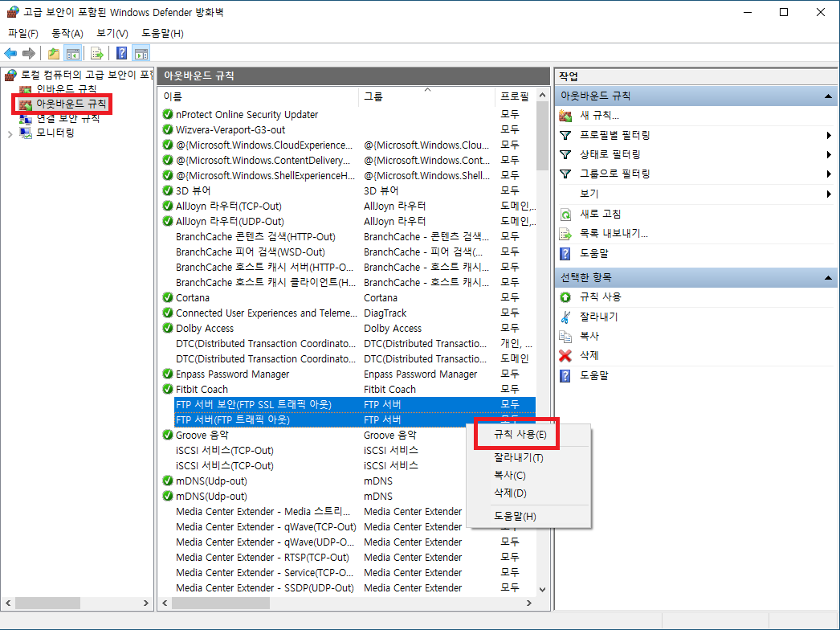The image size is (840, 630).
Task: Click the 그룹으로 필터링 funnel icon
Action: pos(565,174)
